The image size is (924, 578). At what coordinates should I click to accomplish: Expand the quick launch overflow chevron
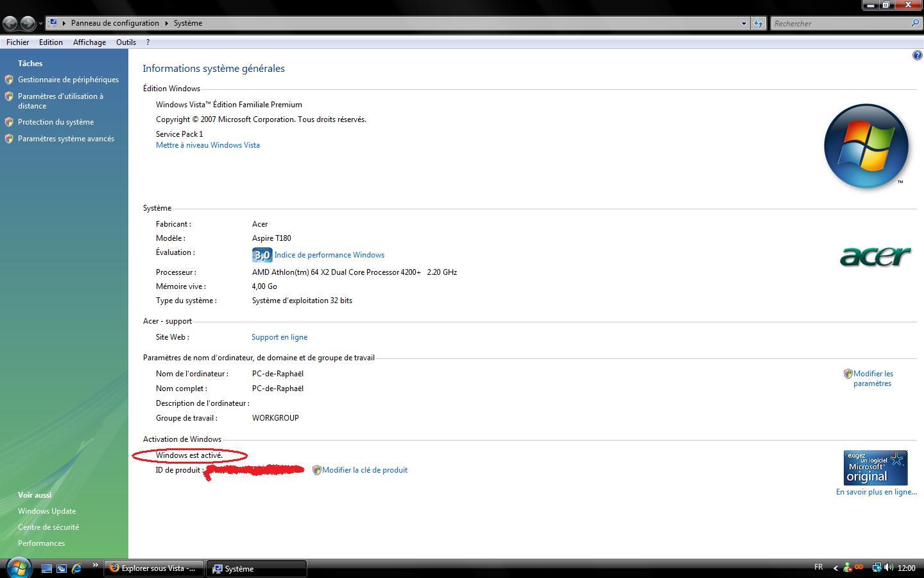coord(95,565)
